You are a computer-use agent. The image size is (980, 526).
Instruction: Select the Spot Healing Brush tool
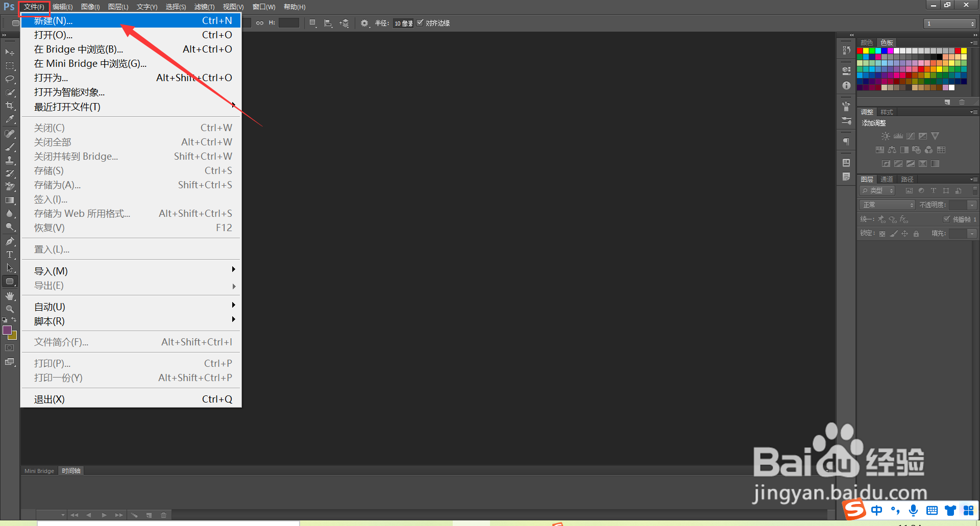pos(10,134)
